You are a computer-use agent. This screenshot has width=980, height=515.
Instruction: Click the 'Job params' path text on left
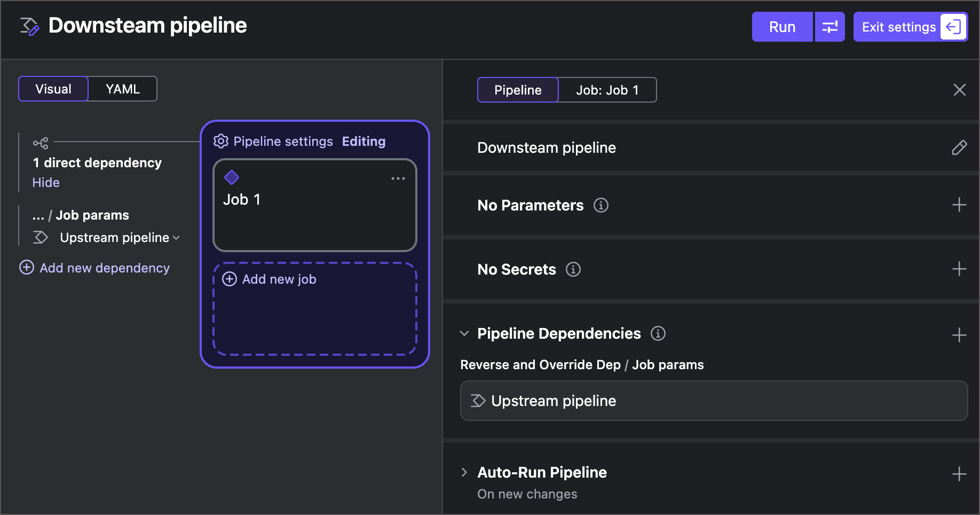pyautogui.click(x=92, y=215)
